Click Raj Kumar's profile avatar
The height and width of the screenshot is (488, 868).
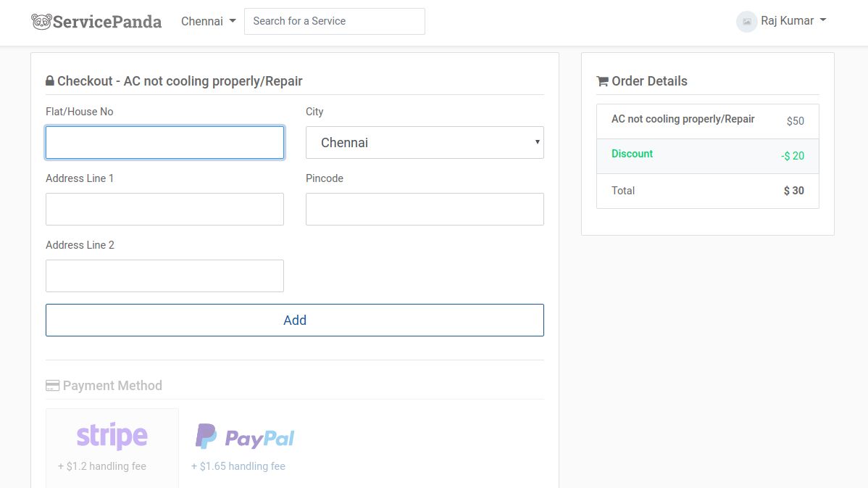click(x=746, y=21)
